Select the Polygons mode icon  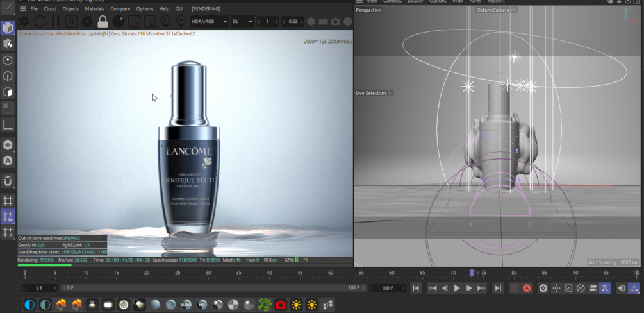8,92
